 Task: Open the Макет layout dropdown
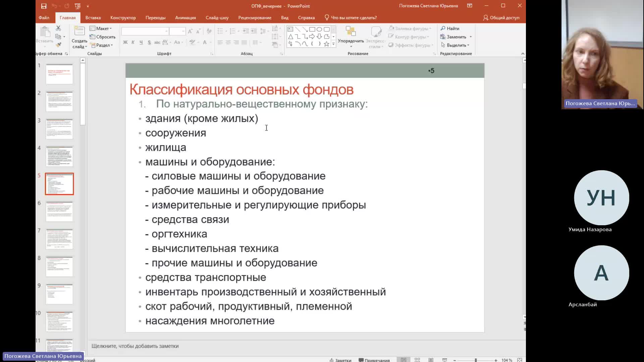coord(101,28)
